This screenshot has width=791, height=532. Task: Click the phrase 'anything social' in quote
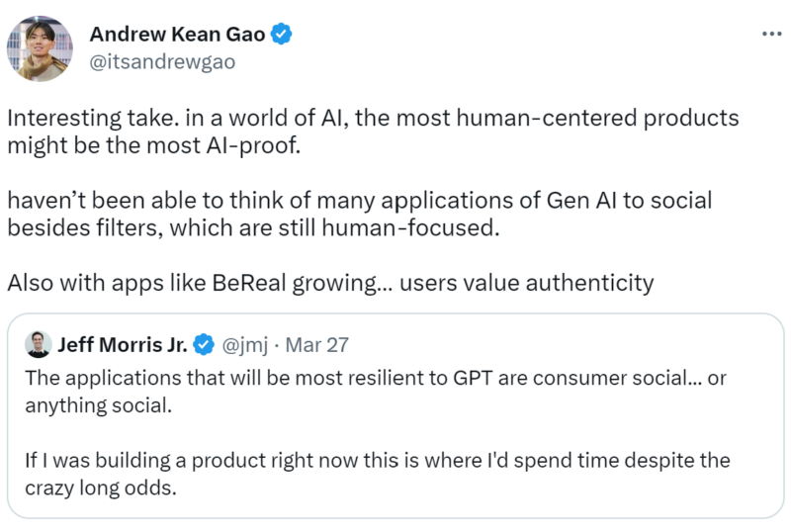[x=98, y=405]
